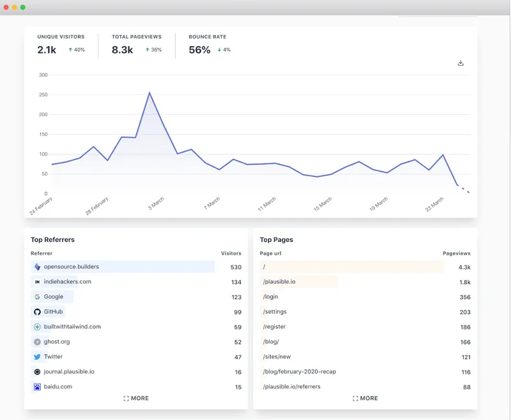This screenshot has width=511, height=420.
Task: Click the export/download chart icon
Action: pos(461,63)
